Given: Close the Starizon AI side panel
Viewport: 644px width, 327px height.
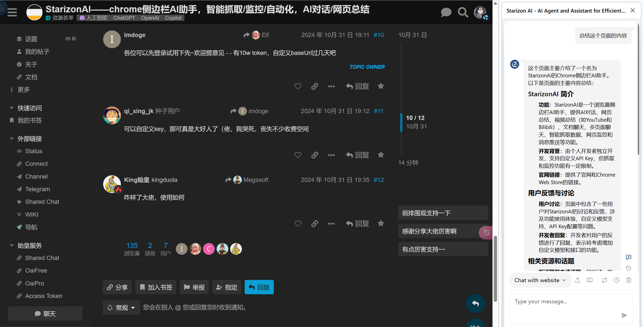Looking at the screenshot, I should tap(632, 11).
